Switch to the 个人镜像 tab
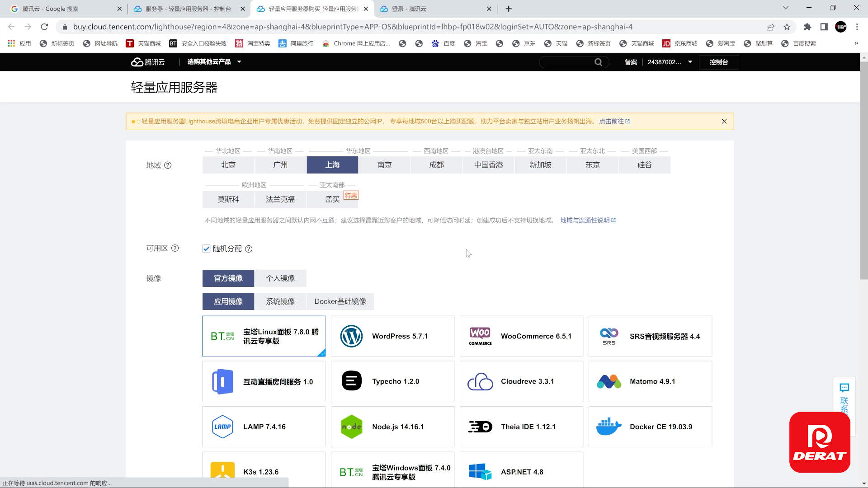868x488 pixels. 280,278
